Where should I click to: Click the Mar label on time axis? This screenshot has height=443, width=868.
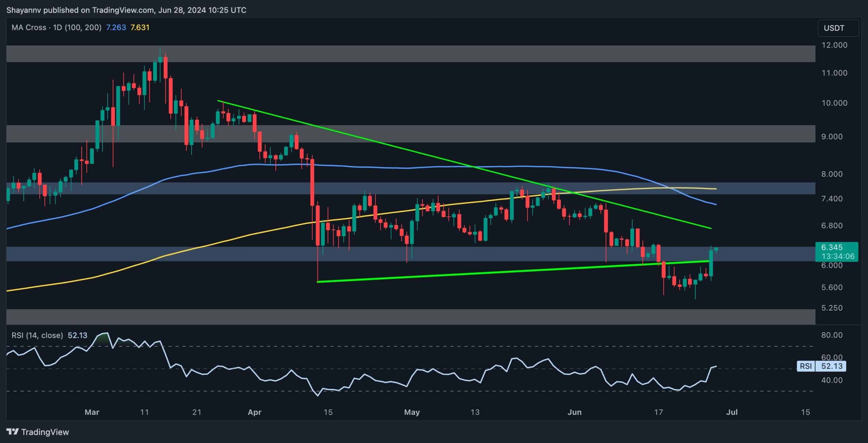tap(92, 412)
